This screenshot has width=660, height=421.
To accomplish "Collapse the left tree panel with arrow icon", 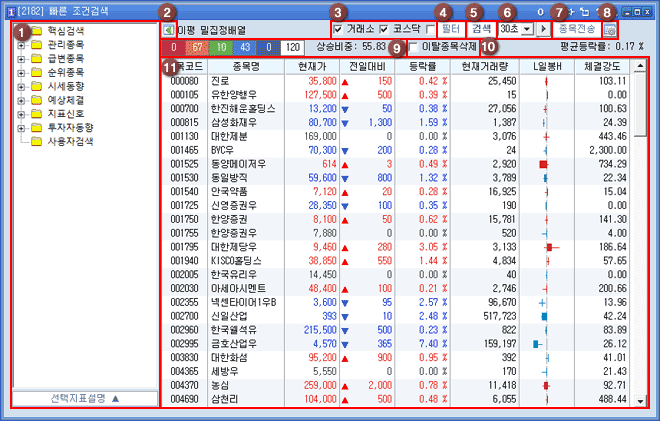I will (168, 31).
